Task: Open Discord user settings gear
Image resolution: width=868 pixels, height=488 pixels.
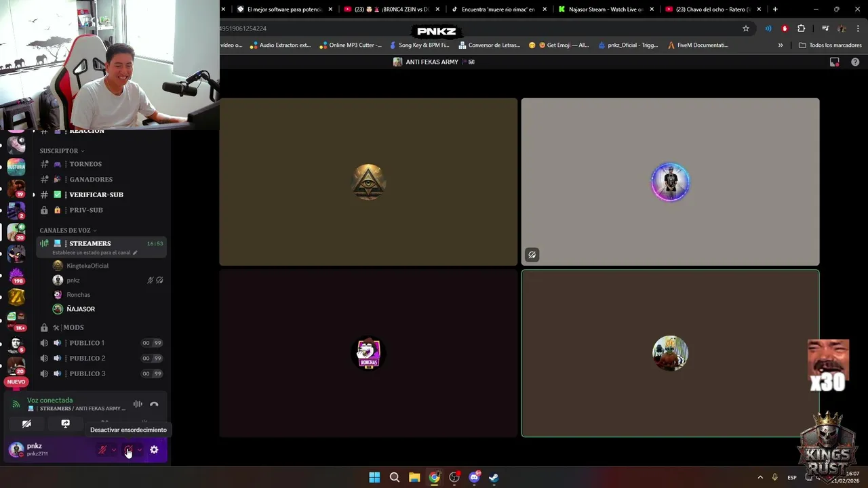Action: click(x=154, y=450)
